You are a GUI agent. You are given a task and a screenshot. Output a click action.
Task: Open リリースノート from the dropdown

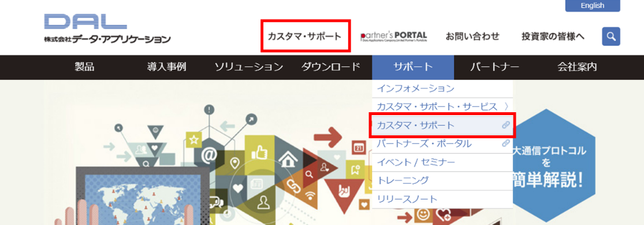[x=442, y=199]
